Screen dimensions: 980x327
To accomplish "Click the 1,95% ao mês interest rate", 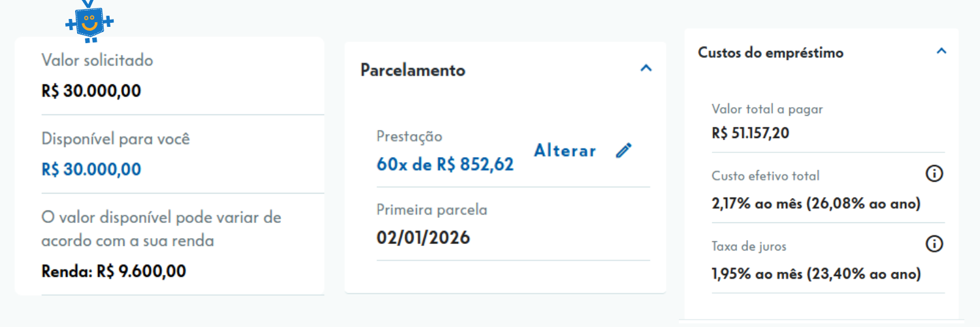I will [816, 273].
